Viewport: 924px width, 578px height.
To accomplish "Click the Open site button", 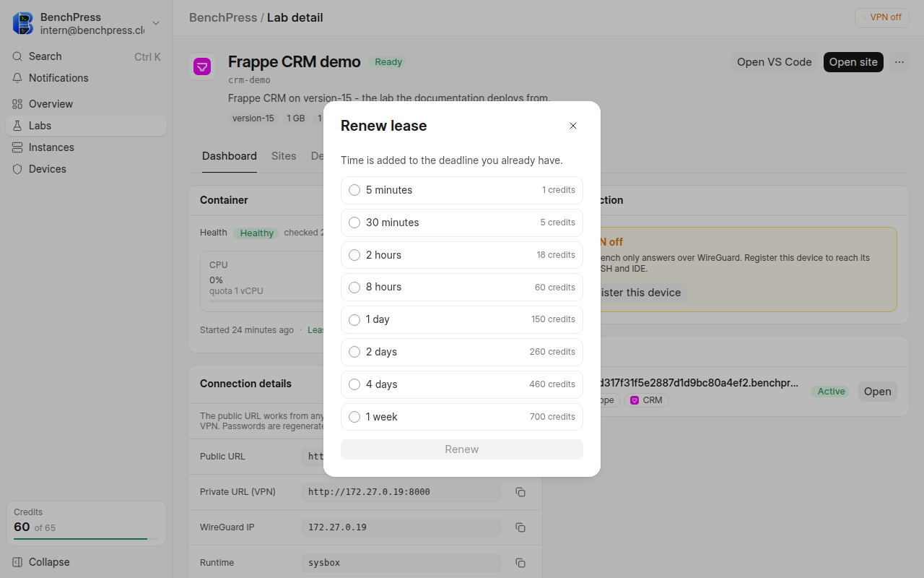I will click(x=853, y=62).
